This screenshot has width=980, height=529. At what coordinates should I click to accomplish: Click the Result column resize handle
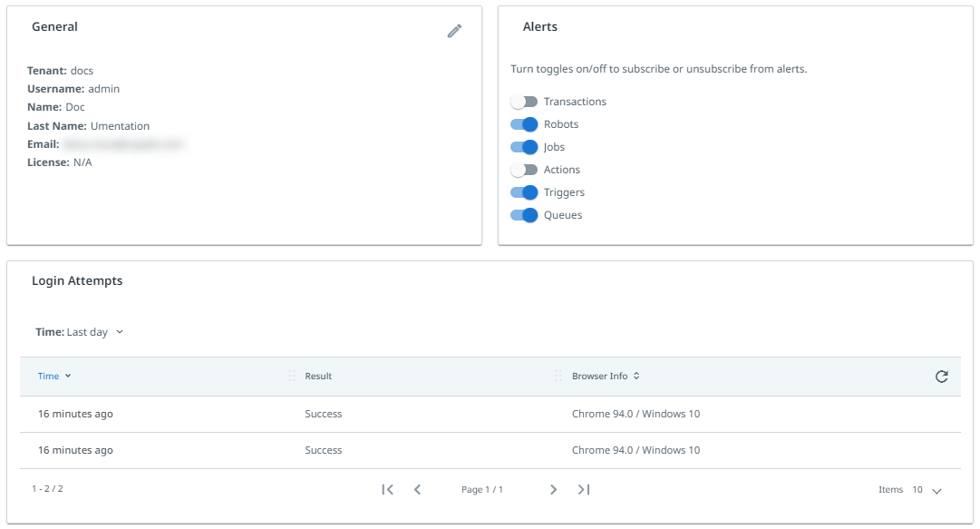(x=291, y=376)
